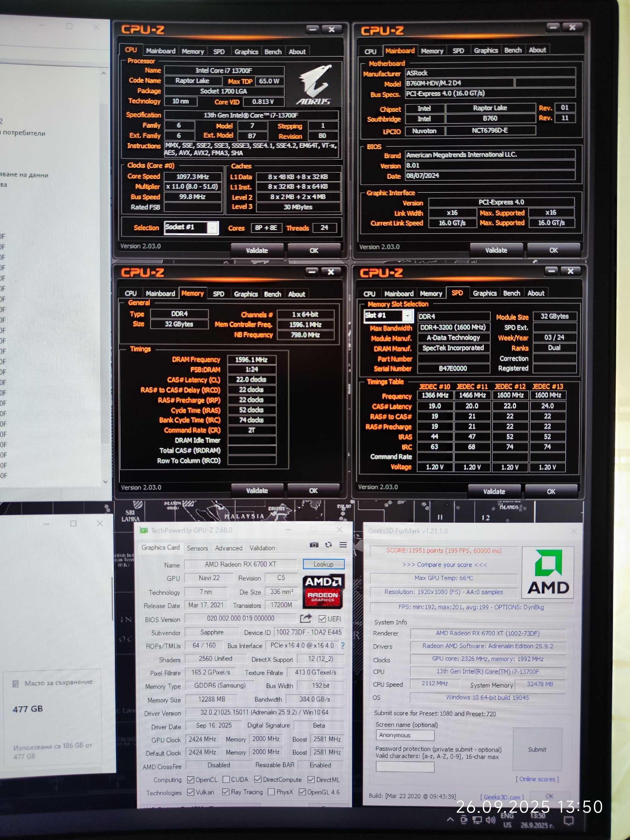Take a GPU-Z screenshot with camera icon
The width and height of the screenshot is (630, 840).
314,545
